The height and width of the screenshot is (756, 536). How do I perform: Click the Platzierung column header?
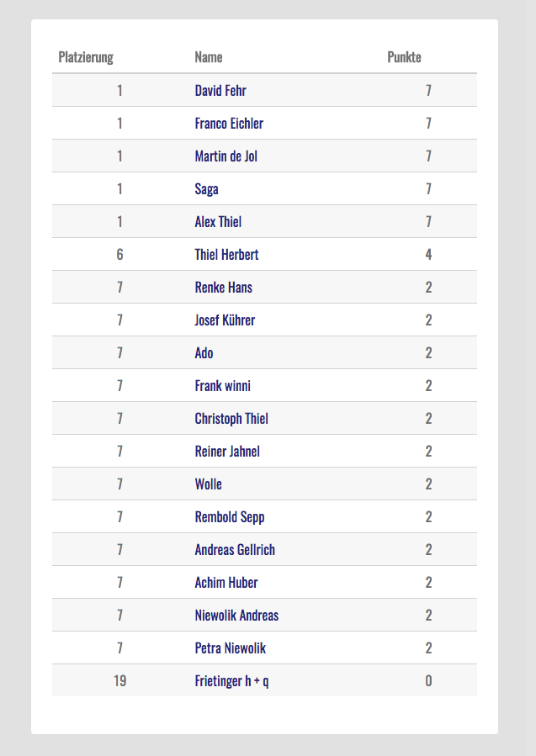pos(86,57)
